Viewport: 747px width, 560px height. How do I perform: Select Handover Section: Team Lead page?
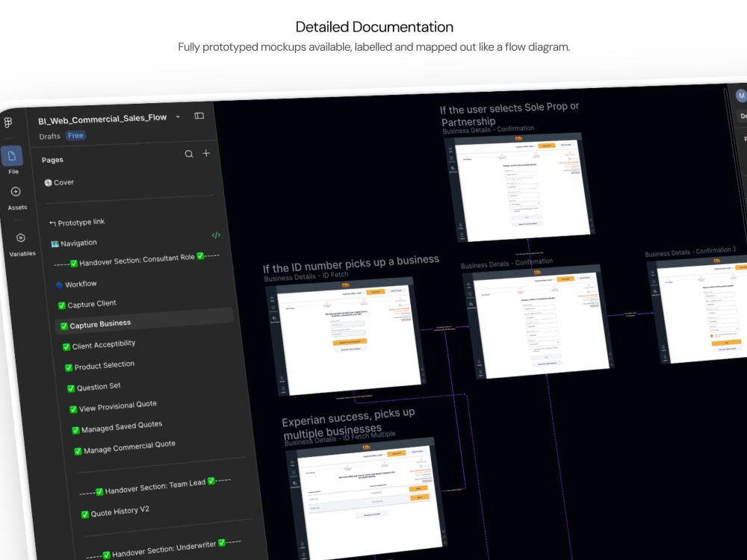click(155, 486)
